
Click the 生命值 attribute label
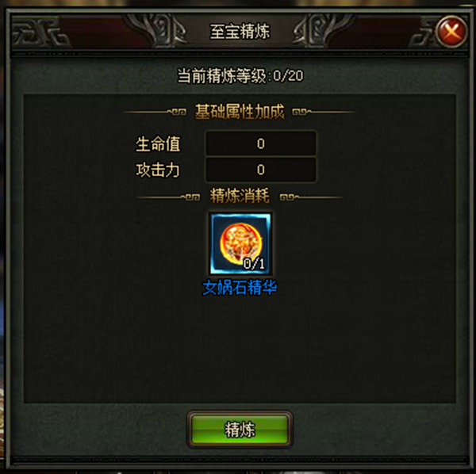coord(158,143)
